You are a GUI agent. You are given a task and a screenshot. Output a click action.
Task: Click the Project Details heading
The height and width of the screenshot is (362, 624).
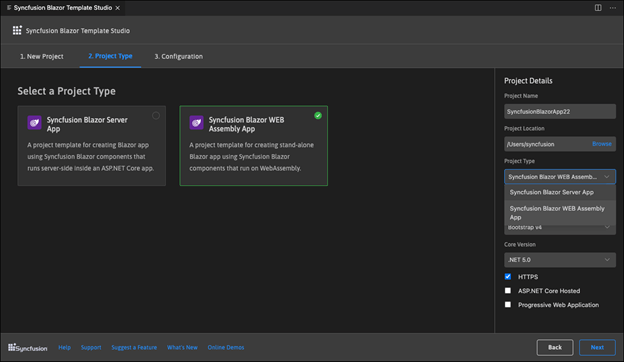(x=528, y=81)
